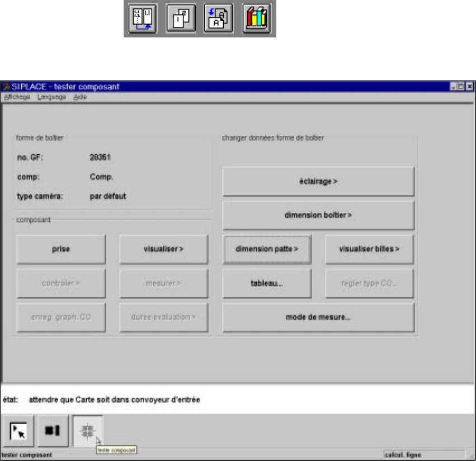This screenshot has height=461, width=476.
Task: Click the éclairage button
Action: (x=318, y=182)
